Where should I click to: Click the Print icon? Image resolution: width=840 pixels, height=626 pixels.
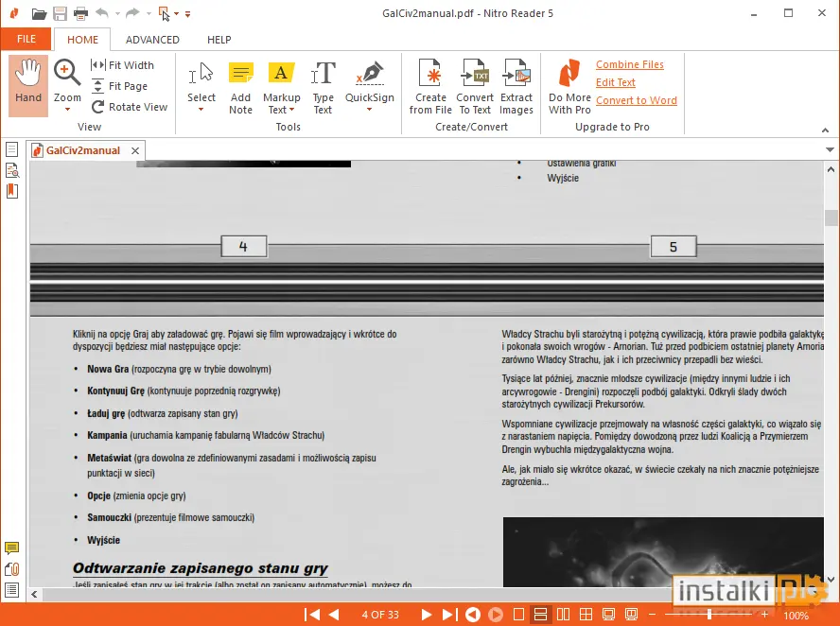click(x=81, y=14)
